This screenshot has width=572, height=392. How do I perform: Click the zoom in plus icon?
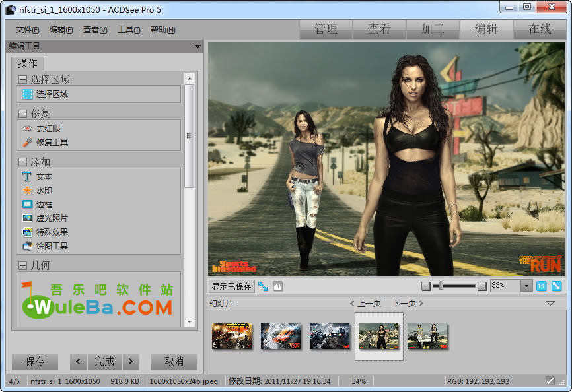point(482,286)
